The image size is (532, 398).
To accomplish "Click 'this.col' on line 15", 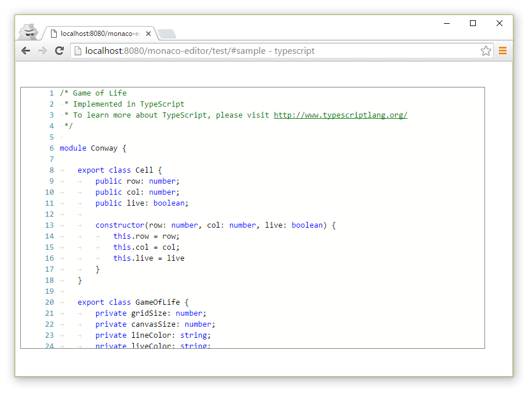I will pyautogui.click(x=131, y=247).
